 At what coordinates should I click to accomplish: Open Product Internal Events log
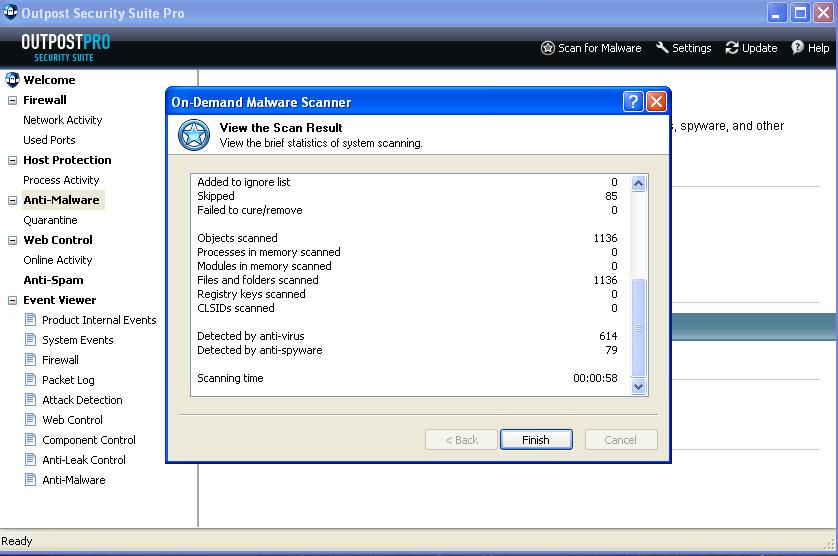click(99, 320)
